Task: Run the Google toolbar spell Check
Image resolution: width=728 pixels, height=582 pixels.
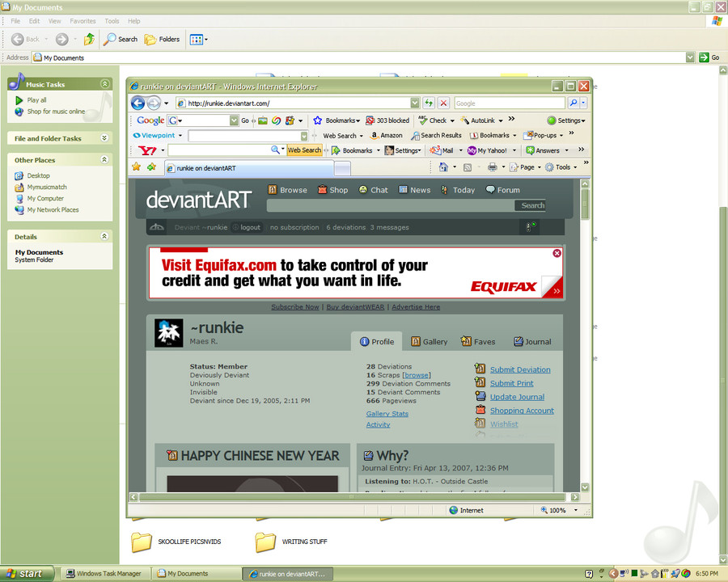Action: 433,120
